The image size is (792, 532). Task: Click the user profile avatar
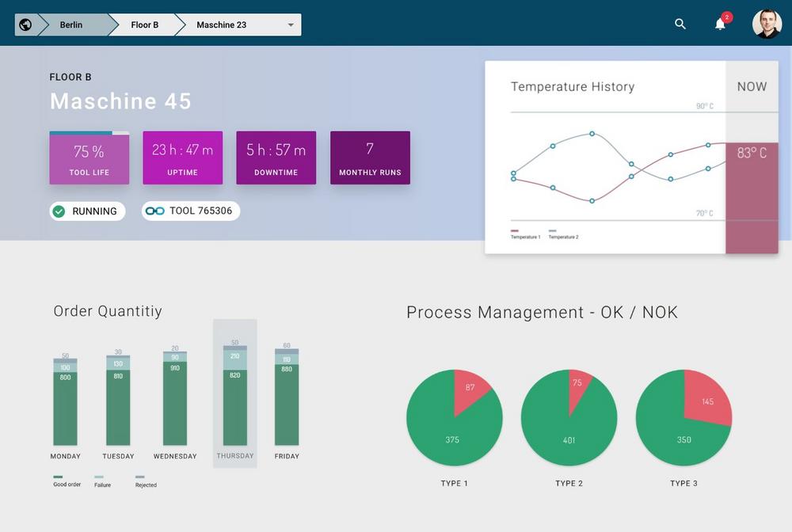[766, 25]
